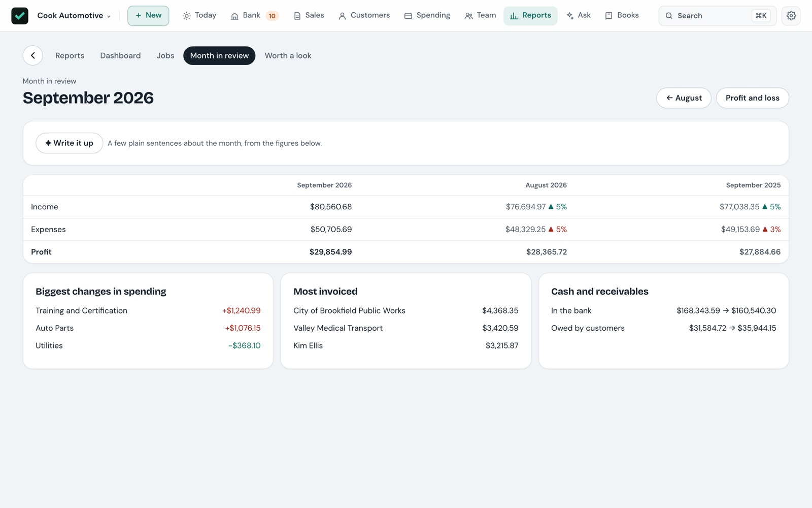Screen dimensions: 812x508
Task: Open the Today page
Action: coord(199,16)
